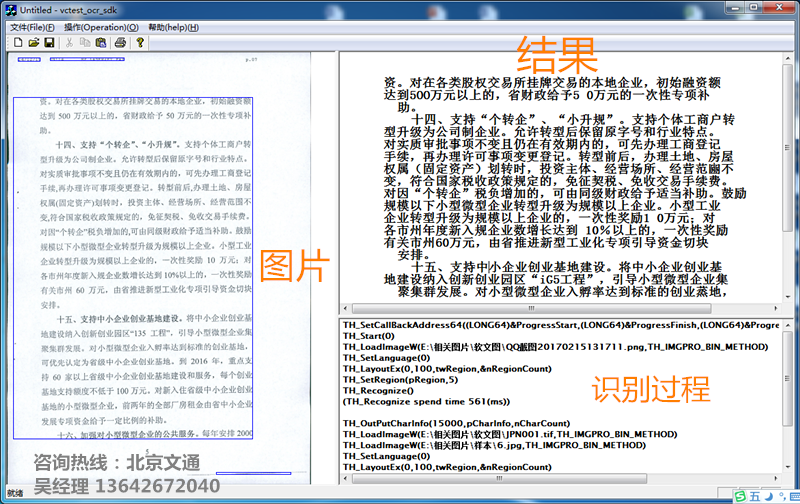Viewport: 800px width, 504px height.
Task: Click scroll-down arrow of result text pane
Action: (788, 297)
